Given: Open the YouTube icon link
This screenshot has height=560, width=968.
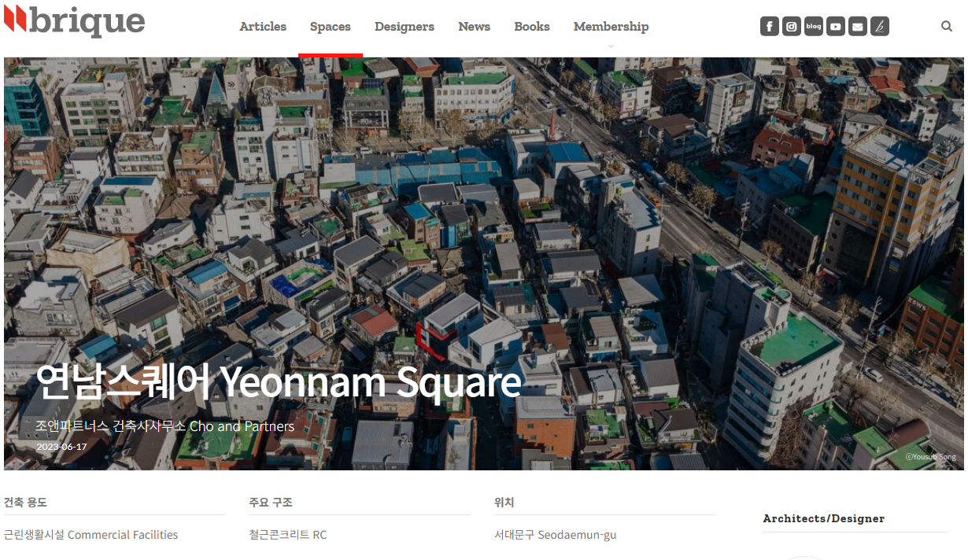Looking at the screenshot, I should tap(836, 27).
